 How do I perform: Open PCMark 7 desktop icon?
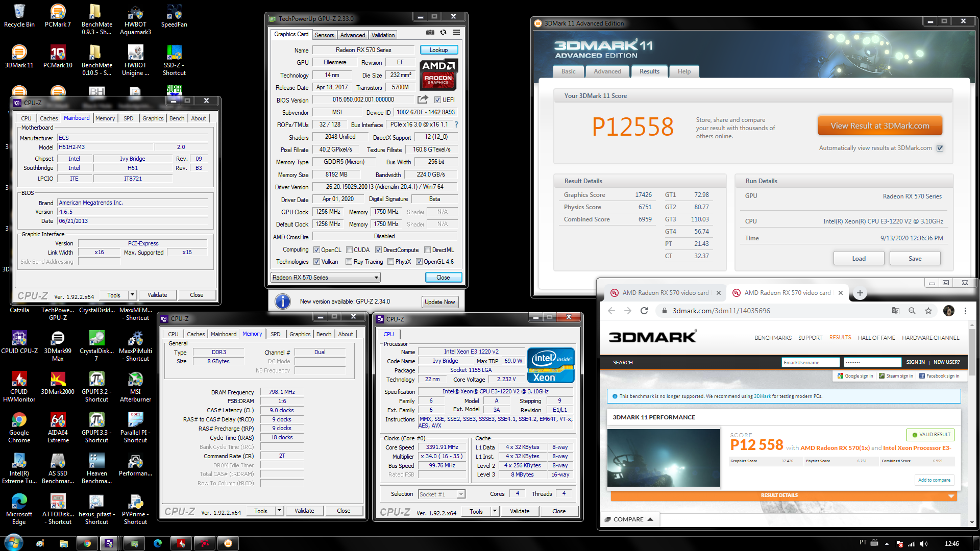click(x=58, y=16)
